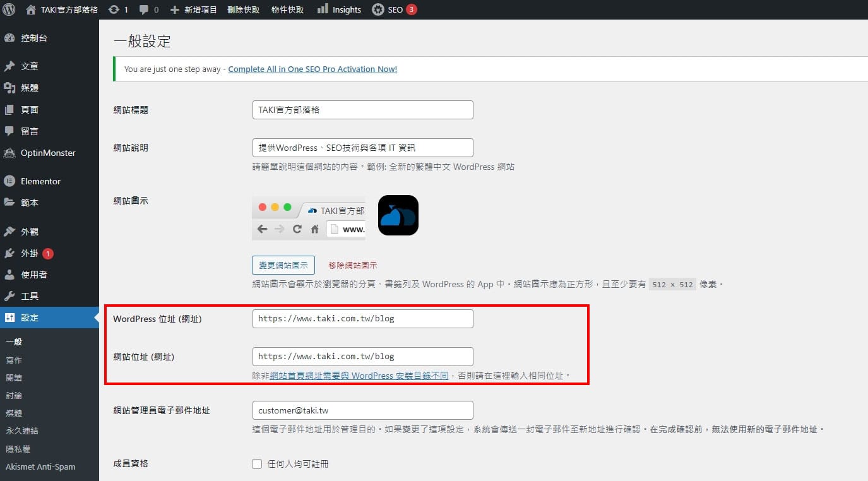Open the comments bubble icon in admin bar
Viewport: 868px width, 481px height.
click(x=145, y=9)
